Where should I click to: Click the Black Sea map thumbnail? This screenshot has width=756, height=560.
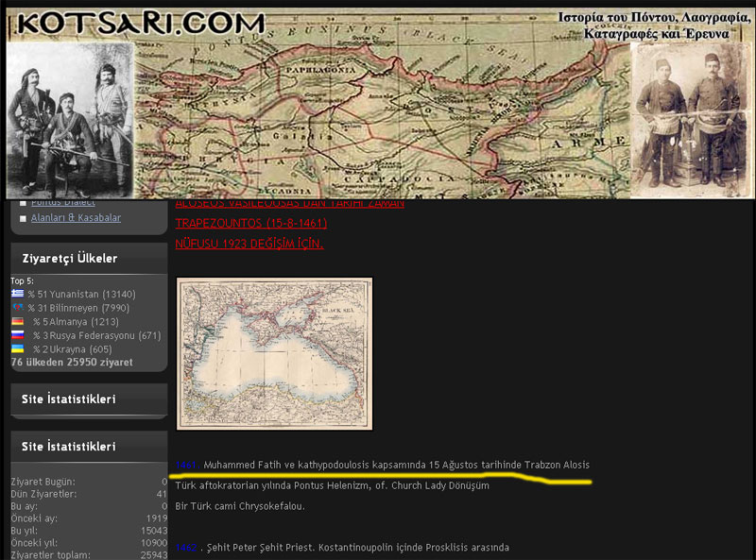[274, 353]
